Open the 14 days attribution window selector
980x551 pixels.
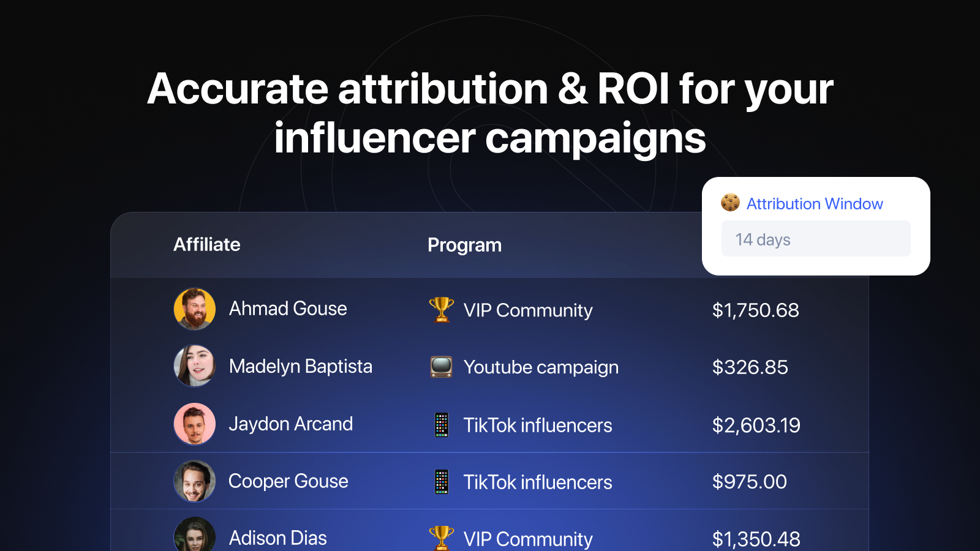[816, 239]
